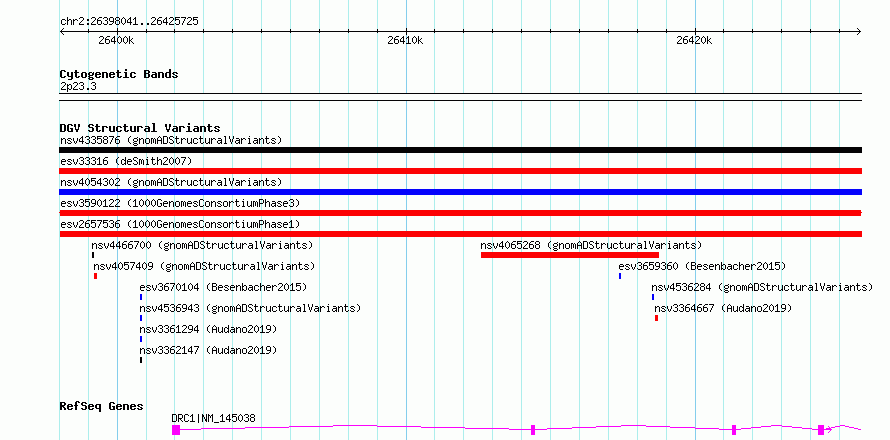Click blue marker under nsv4536943

[x=141, y=318]
